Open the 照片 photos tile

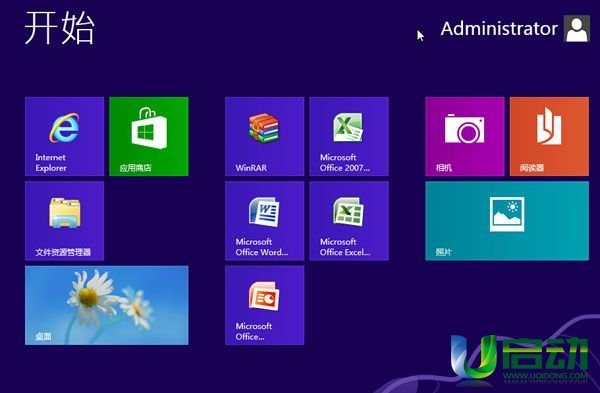coord(507,221)
